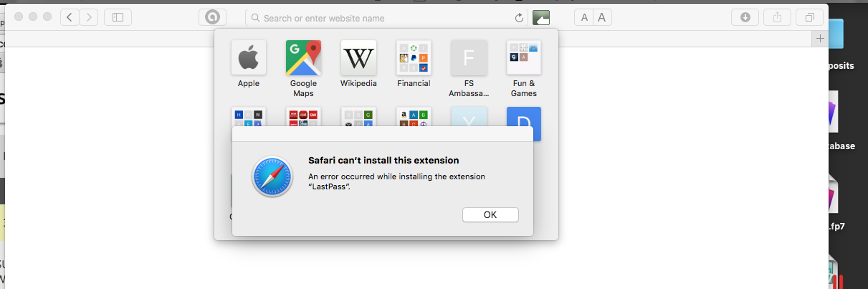Toggle the Safari sidebar button
This screenshot has height=289, width=868.
coord(118,17)
